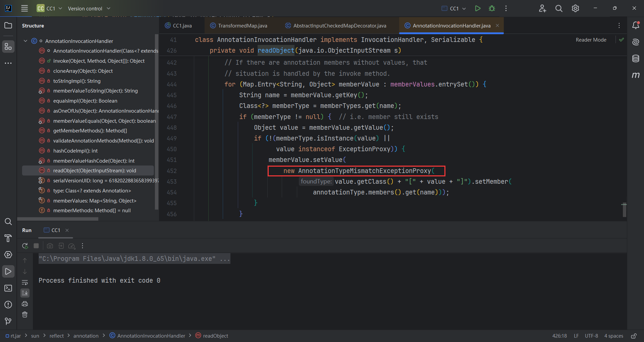Rerun CC1 in Run panel

pyautogui.click(x=25, y=246)
